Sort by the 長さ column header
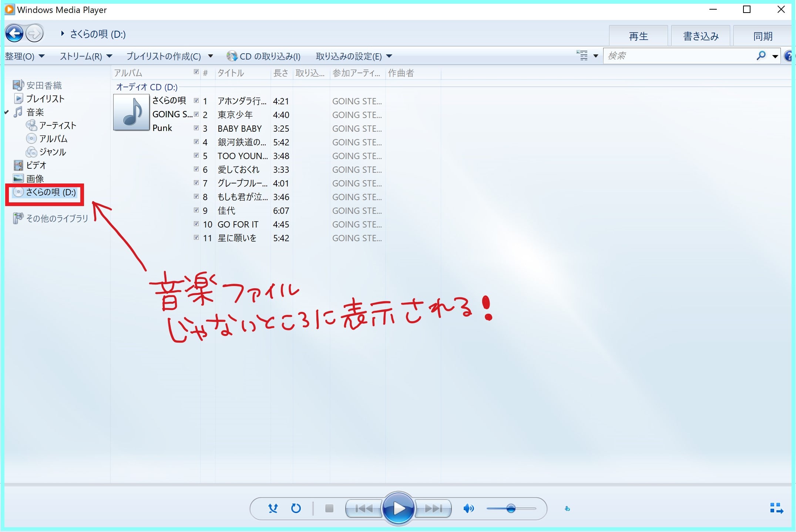This screenshot has width=796, height=532. 281,73
